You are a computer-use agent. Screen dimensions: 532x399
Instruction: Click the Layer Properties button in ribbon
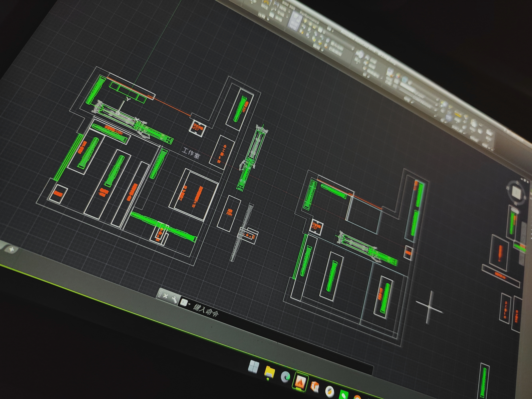pos(295,21)
